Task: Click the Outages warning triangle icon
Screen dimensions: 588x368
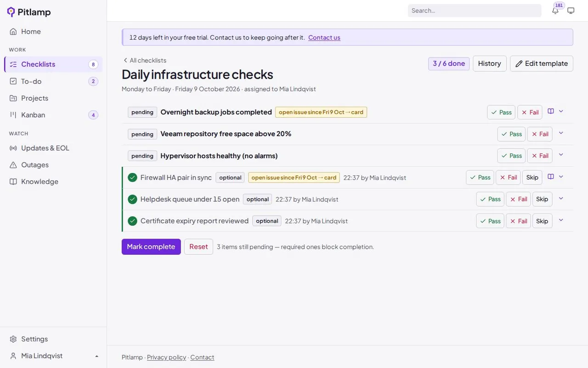Action: [13, 165]
